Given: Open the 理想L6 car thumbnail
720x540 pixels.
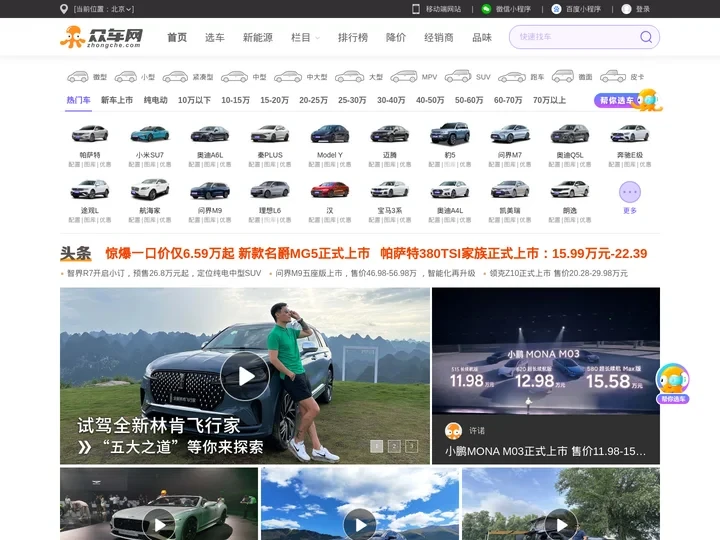Looking at the screenshot, I should tap(270, 190).
